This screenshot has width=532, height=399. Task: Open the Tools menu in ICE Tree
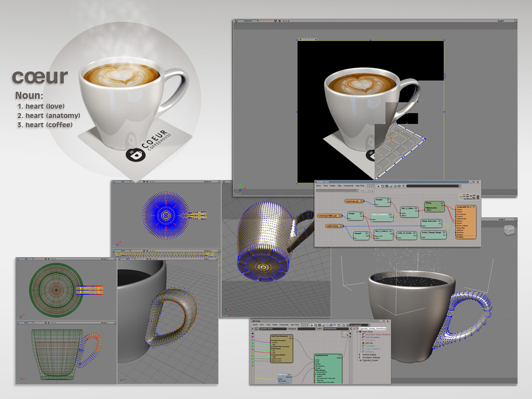[268, 325]
